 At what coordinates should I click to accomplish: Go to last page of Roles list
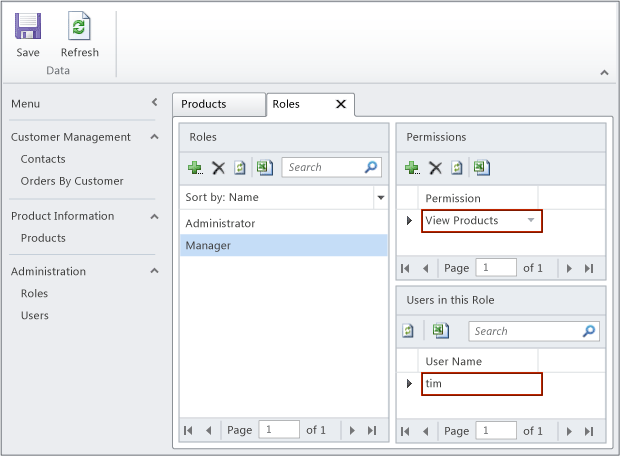click(x=372, y=430)
